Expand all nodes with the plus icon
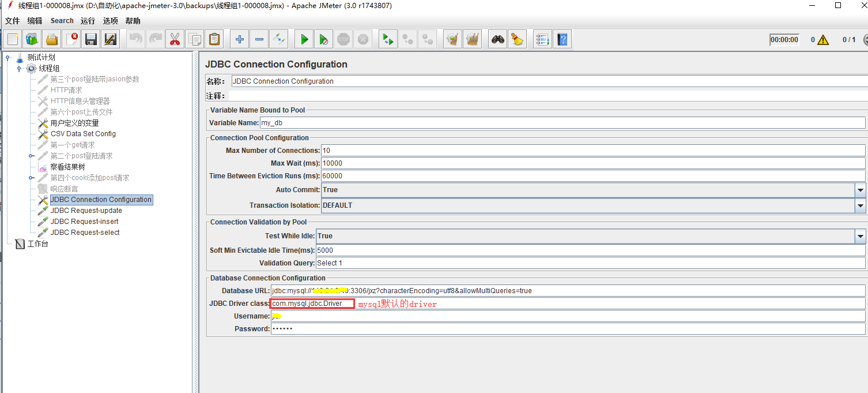 tap(240, 39)
